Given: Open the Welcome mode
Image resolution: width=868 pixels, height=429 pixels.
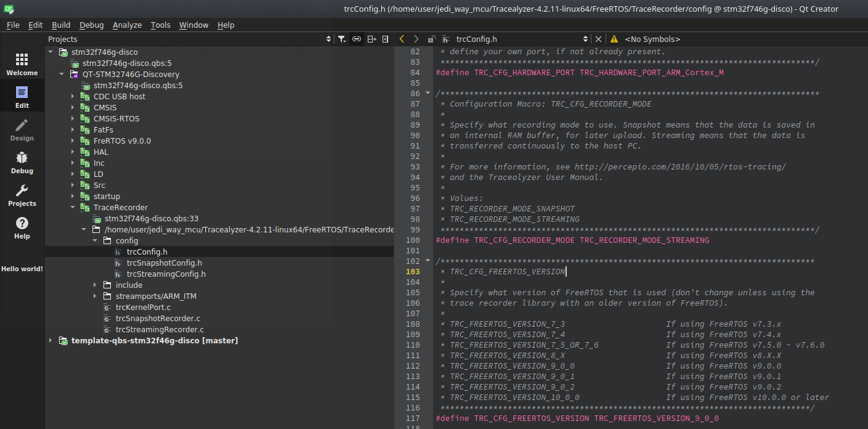Looking at the screenshot, I should [22, 64].
